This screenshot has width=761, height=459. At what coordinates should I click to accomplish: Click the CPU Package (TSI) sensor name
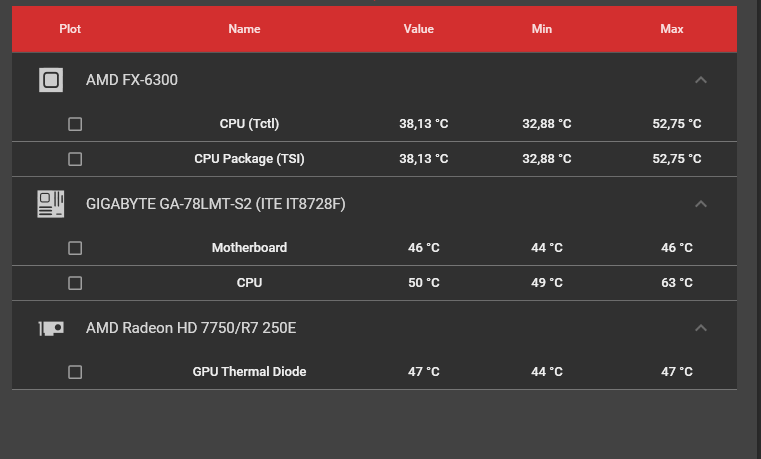point(249,159)
